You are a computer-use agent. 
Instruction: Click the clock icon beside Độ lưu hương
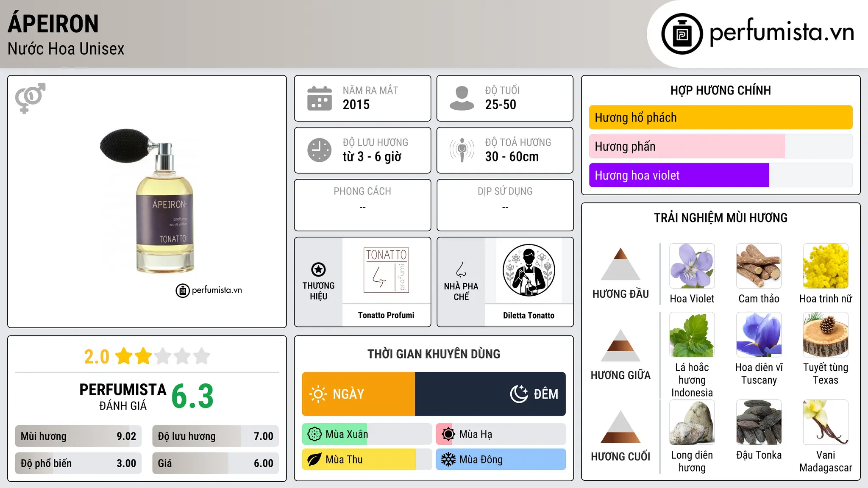pos(320,150)
